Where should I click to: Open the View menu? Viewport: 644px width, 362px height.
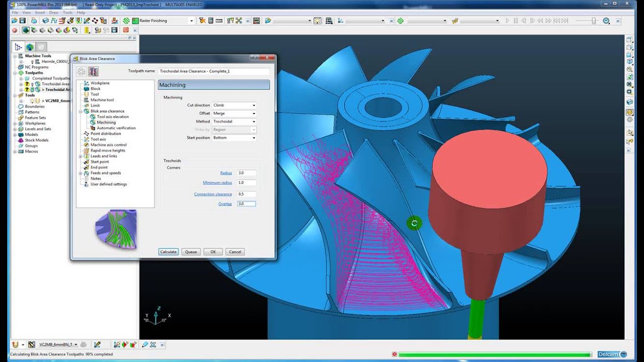[27, 12]
